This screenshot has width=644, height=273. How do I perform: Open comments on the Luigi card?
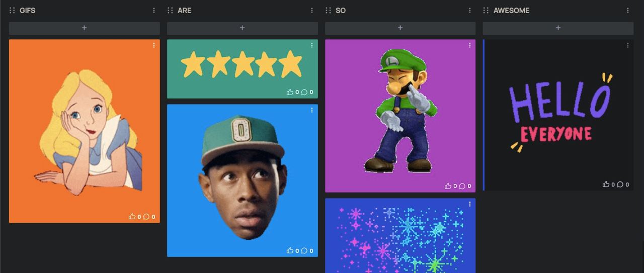pyautogui.click(x=462, y=186)
